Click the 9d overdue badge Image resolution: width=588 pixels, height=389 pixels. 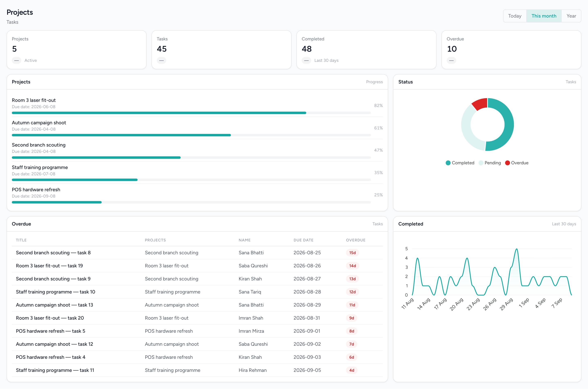(x=352, y=318)
